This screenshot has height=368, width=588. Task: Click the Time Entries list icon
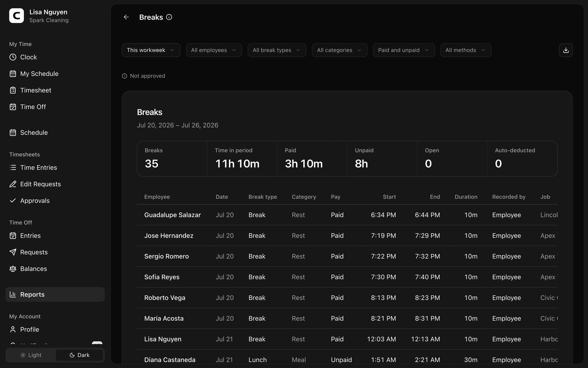click(13, 168)
